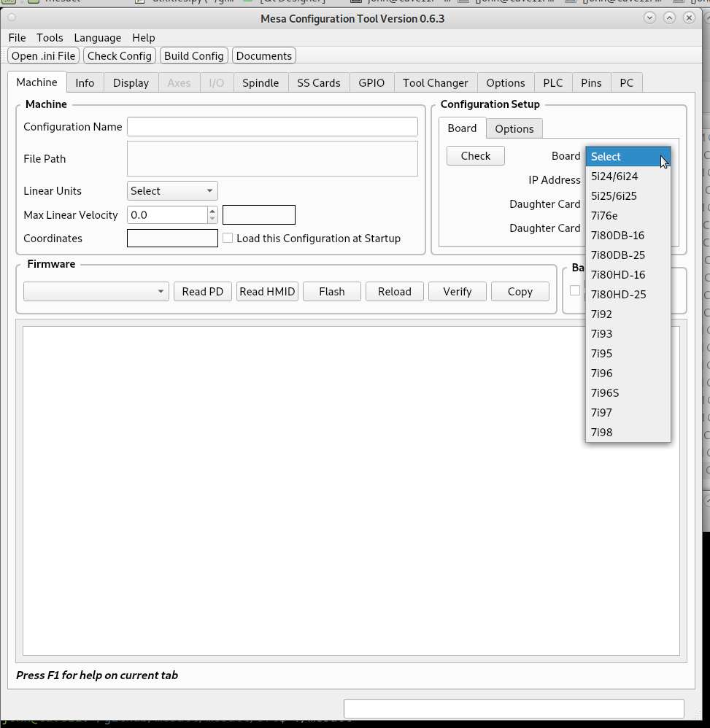This screenshot has width=710, height=728.
Task: Choose 7i96 from Board list
Action: coord(628,373)
